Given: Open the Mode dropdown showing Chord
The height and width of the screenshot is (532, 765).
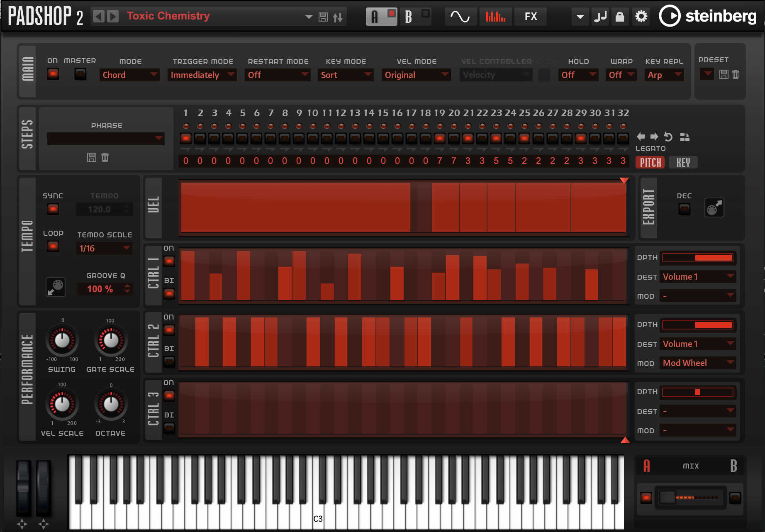Looking at the screenshot, I should click(129, 75).
